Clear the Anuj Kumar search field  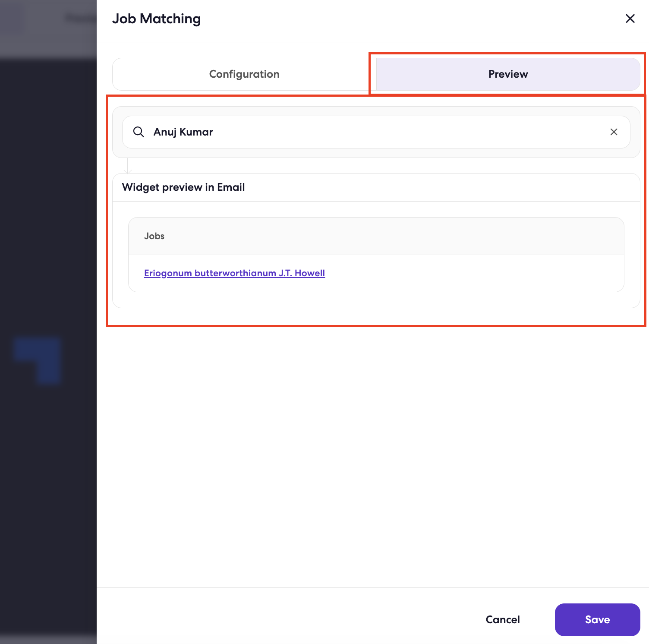point(614,132)
